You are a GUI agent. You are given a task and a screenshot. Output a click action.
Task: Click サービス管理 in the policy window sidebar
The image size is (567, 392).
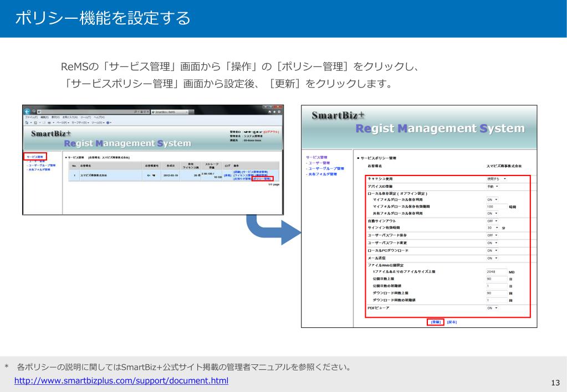316,157
